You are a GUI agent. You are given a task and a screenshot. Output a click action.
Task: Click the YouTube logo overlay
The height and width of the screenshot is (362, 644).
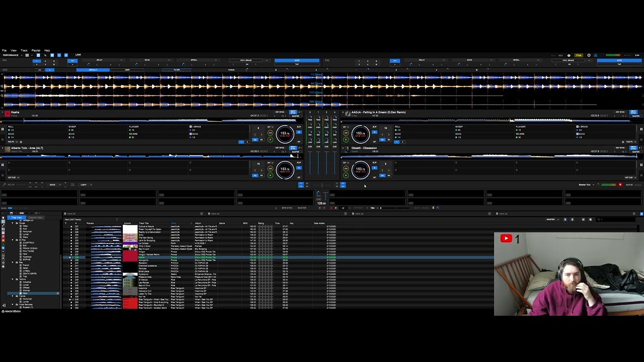click(506, 239)
